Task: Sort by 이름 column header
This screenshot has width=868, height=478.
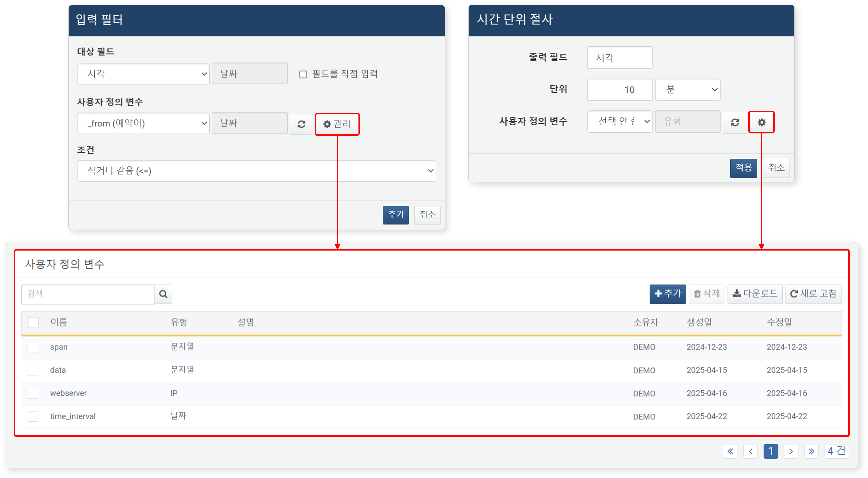Action: [59, 322]
